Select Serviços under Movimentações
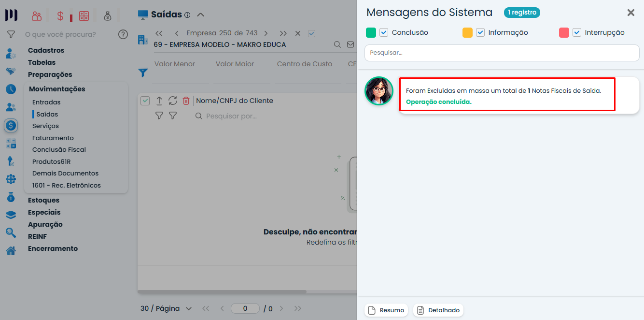The image size is (644, 320). coord(45,126)
